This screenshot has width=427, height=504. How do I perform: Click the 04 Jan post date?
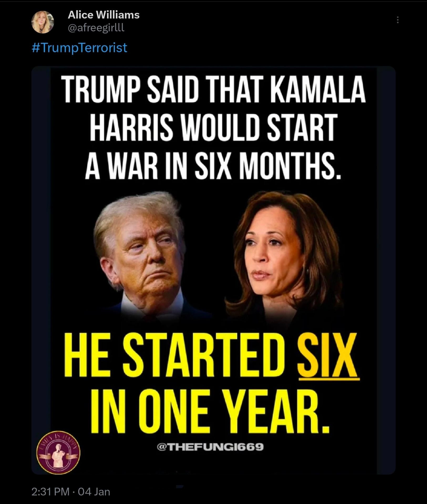[94, 491]
